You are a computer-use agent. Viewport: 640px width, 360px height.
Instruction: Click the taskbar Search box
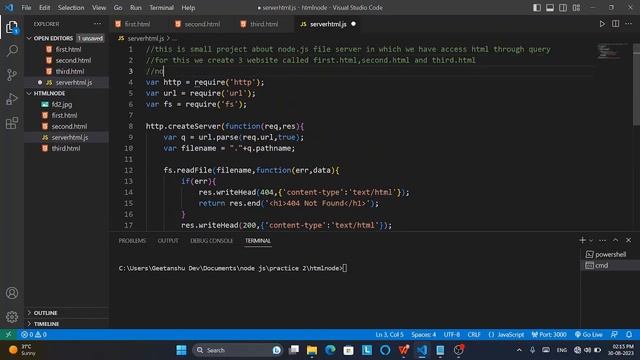pos(238,350)
